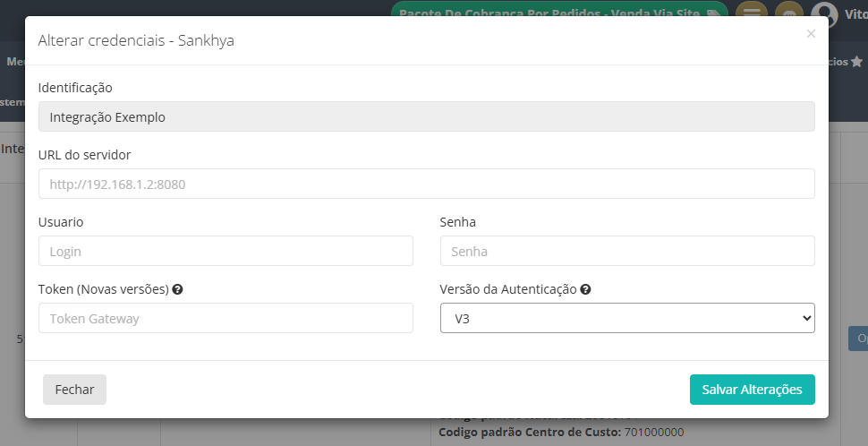Click the Usuario field label
Image resolution: width=868 pixels, height=446 pixels.
pos(61,222)
